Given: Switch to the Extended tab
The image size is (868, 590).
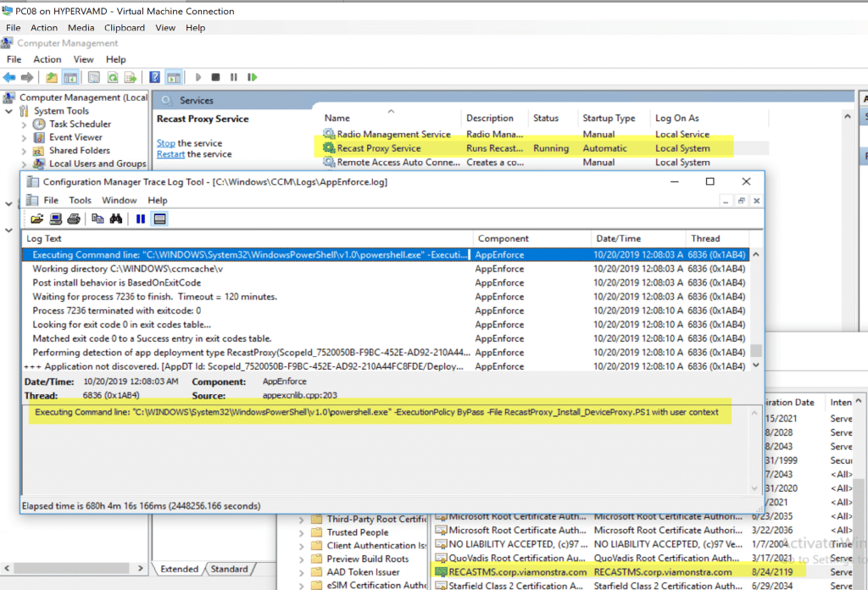Looking at the screenshot, I should pyautogui.click(x=179, y=569).
